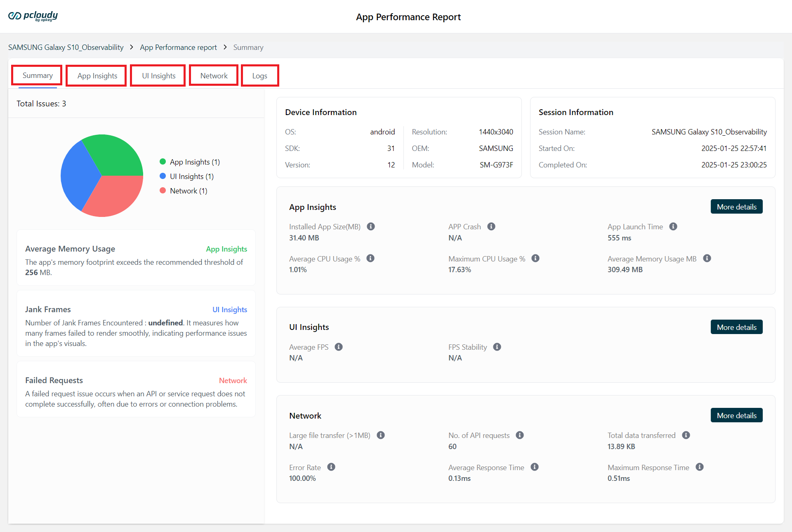
Task: Click info icon next to Total data transferred
Action: point(686,435)
